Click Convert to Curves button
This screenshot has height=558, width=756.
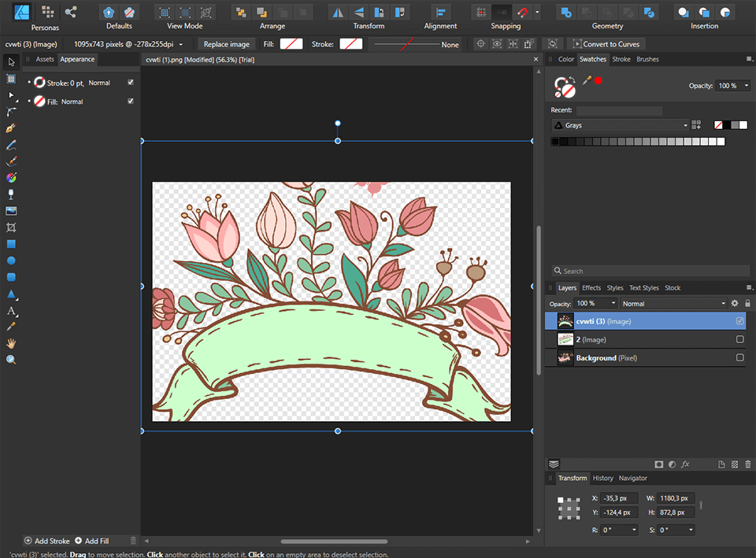pyautogui.click(x=606, y=44)
